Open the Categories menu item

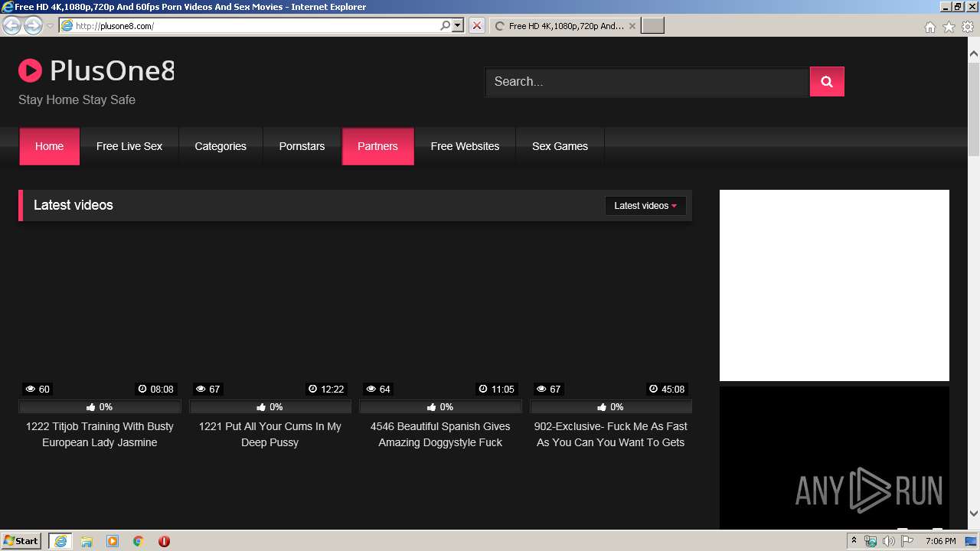tap(220, 146)
